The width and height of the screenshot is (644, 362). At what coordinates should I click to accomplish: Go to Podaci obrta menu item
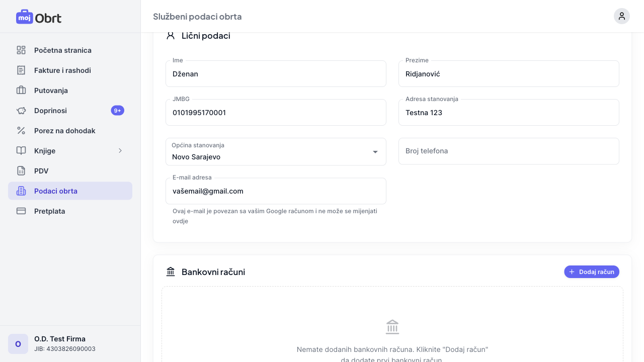(70, 191)
